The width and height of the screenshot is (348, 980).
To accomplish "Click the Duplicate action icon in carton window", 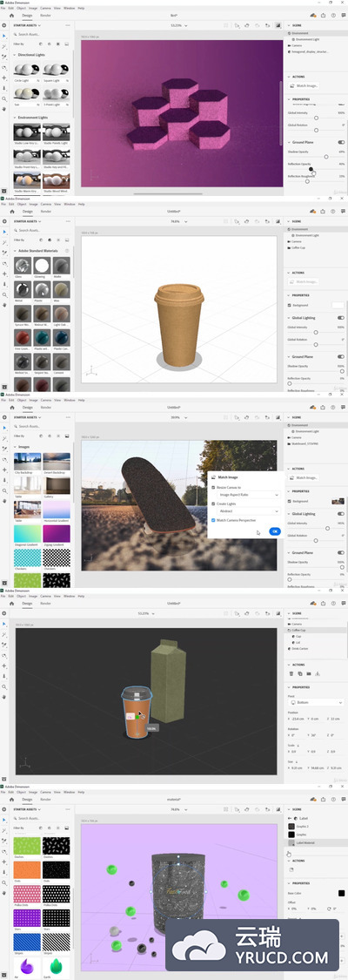I will pos(300,673).
